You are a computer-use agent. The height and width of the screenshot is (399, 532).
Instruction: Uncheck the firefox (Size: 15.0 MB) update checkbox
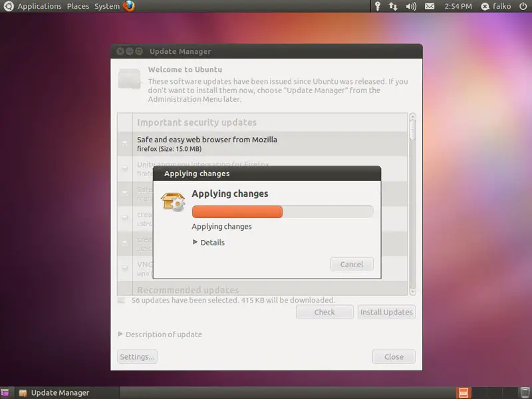[125, 144]
